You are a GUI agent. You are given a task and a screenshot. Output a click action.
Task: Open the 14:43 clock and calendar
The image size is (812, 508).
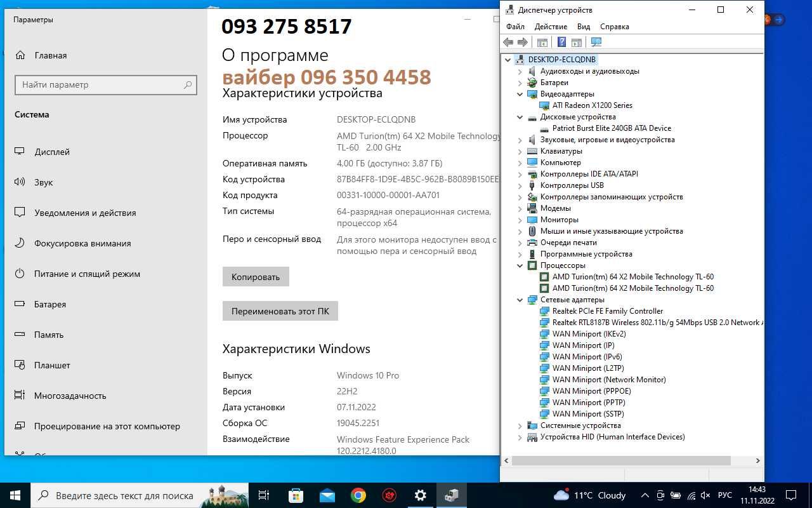coord(757,495)
